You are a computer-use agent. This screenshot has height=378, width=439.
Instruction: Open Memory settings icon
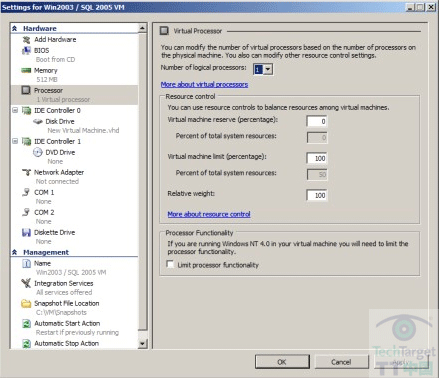[26, 70]
